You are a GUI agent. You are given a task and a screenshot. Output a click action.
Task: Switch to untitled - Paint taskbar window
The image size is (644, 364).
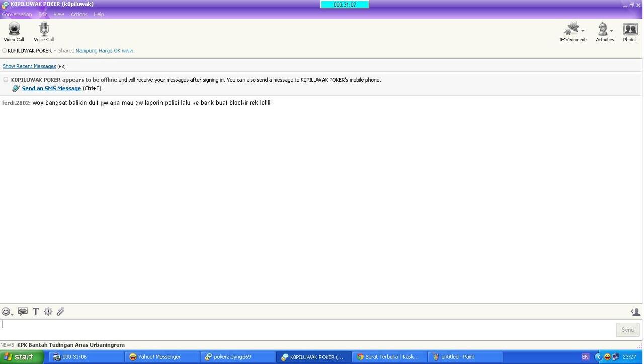click(465, 357)
